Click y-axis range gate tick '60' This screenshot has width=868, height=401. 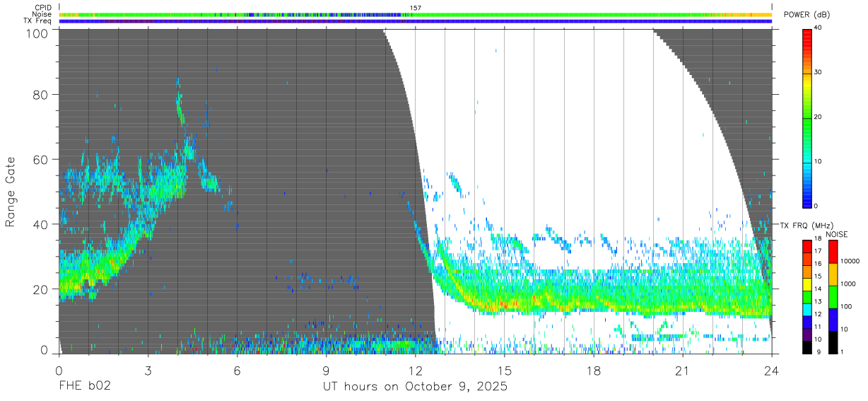tap(40, 160)
